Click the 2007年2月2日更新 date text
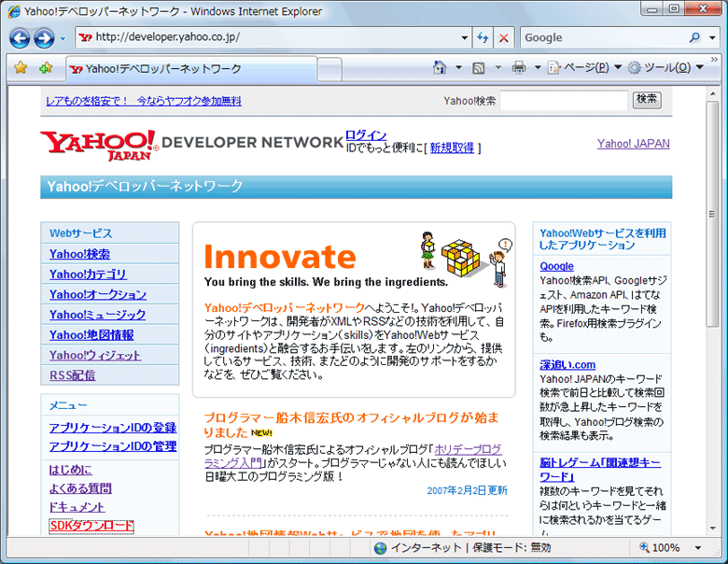The height and width of the screenshot is (564, 728). click(467, 490)
